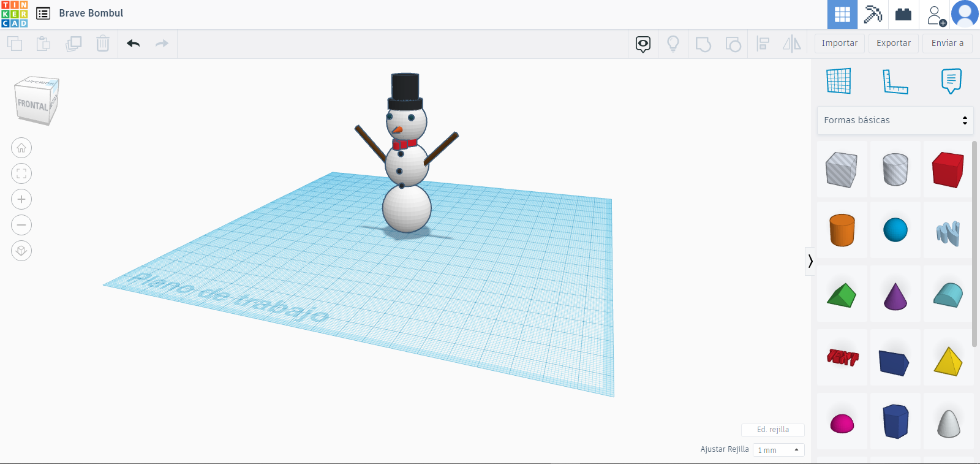980x464 pixels.
Task: Switch to 3D design grid view
Action: (842, 14)
